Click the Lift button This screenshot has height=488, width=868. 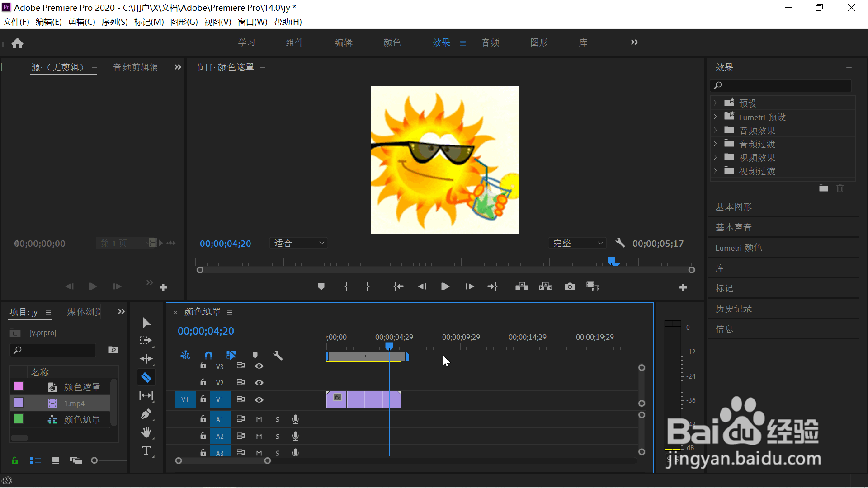522,286
